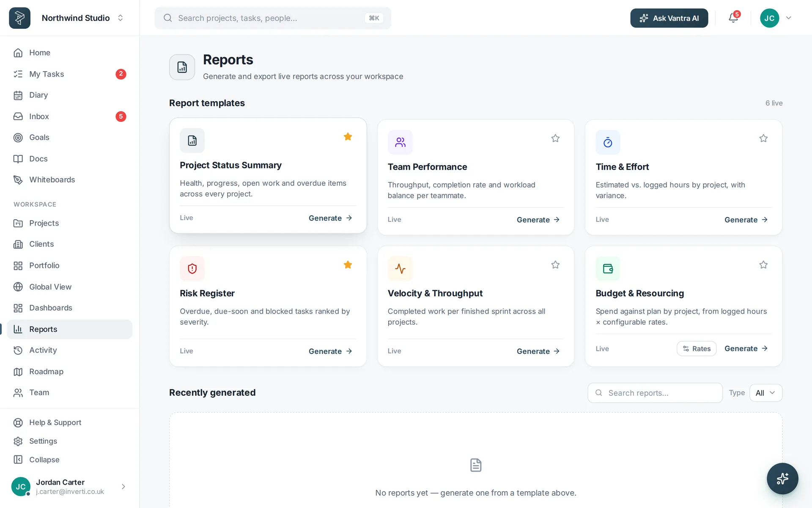
Task: Click the ⌘K shortcut badge
Action: coord(374,18)
